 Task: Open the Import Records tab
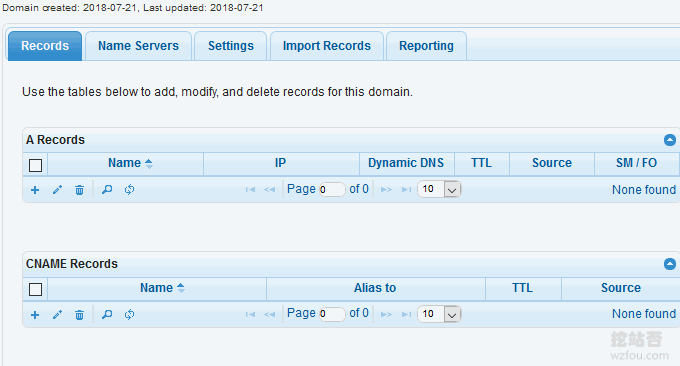327,46
